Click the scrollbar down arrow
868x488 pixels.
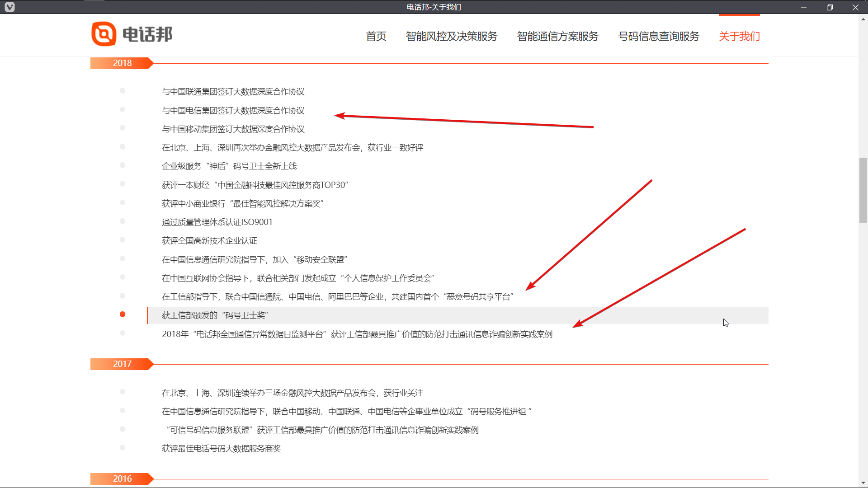click(863, 483)
